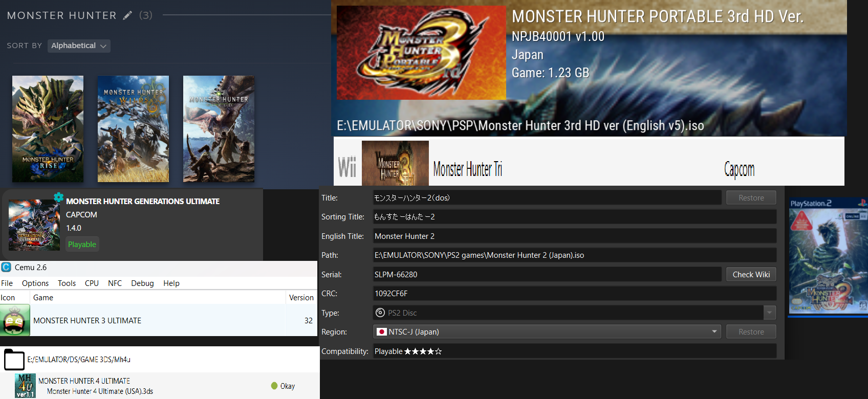Click the CAPCOM publisher text for Generations Ultimate
Viewport: 868px width, 399px height.
[x=81, y=215]
